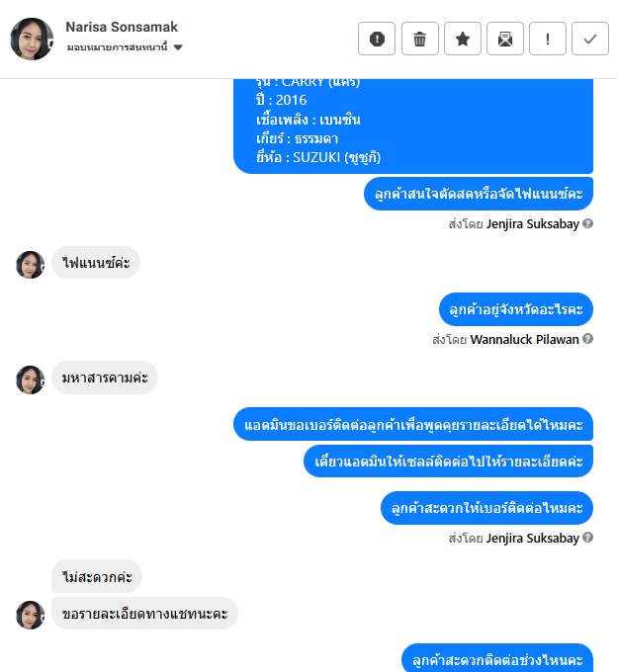Star this conversation as follow-up

[462, 39]
